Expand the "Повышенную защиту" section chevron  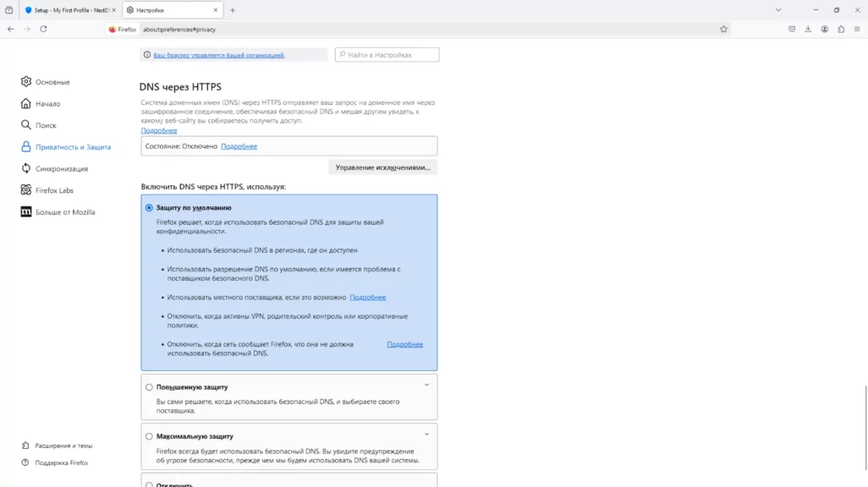click(x=426, y=386)
